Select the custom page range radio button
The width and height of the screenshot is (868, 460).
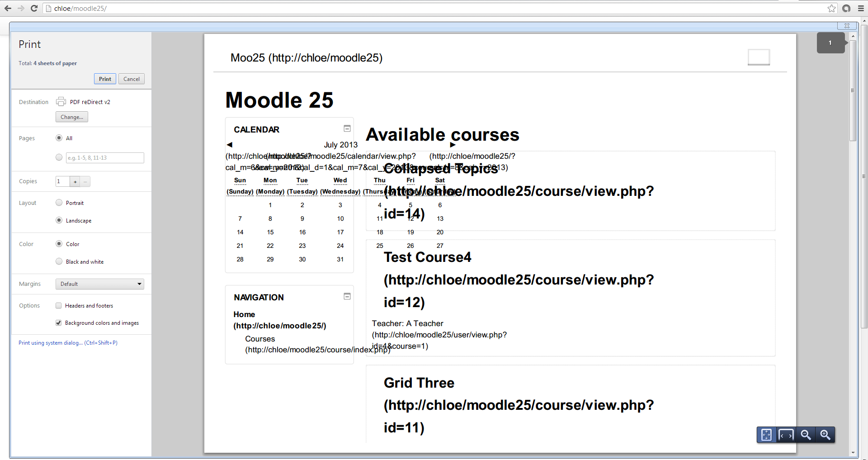coord(59,157)
